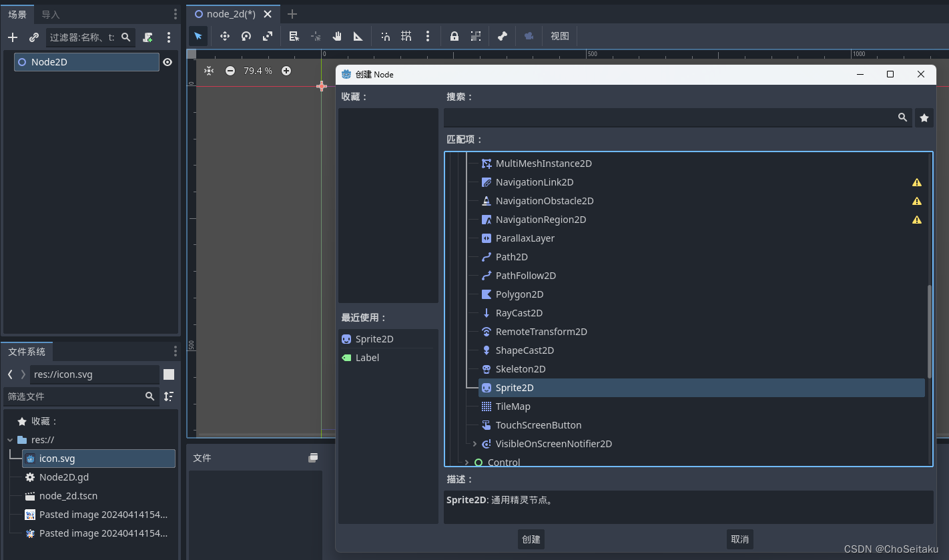The height and width of the screenshot is (560, 949).
Task: Open the file sort options
Action: tap(169, 396)
